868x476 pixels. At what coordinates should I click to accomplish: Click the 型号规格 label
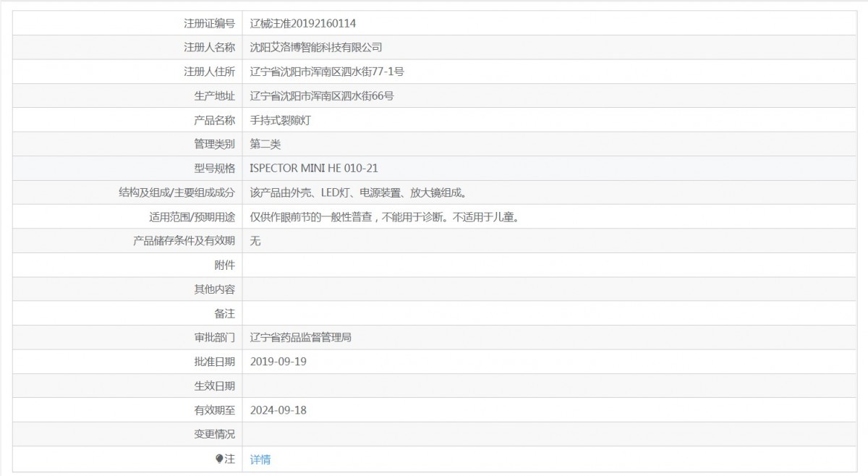[x=215, y=169]
